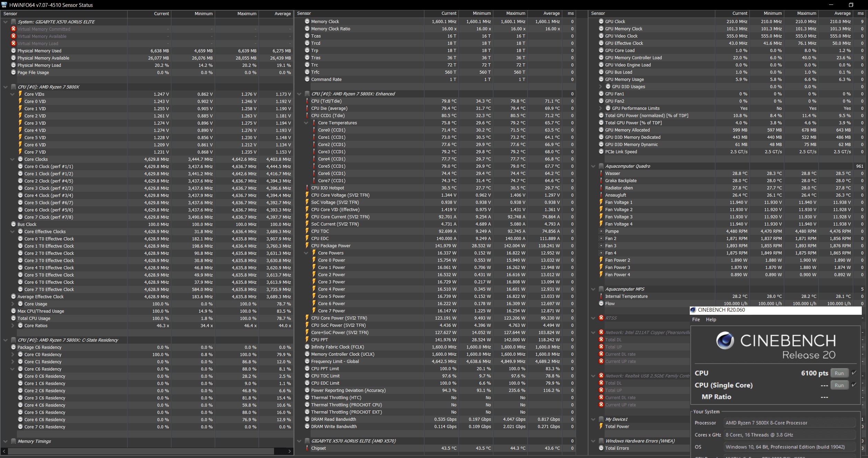Collapse the Core Temperatures tree node
This screenshot has width=868, height=458.
[306, 123]
